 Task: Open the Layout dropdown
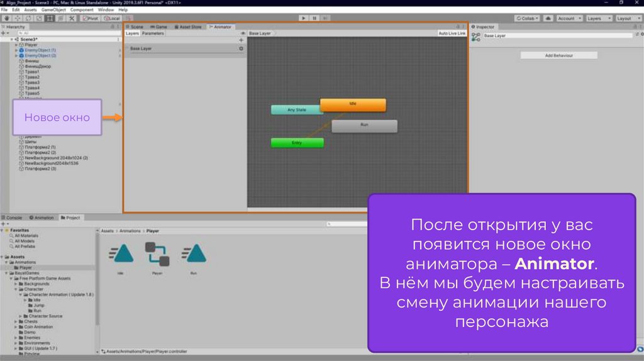click(627, 18)
